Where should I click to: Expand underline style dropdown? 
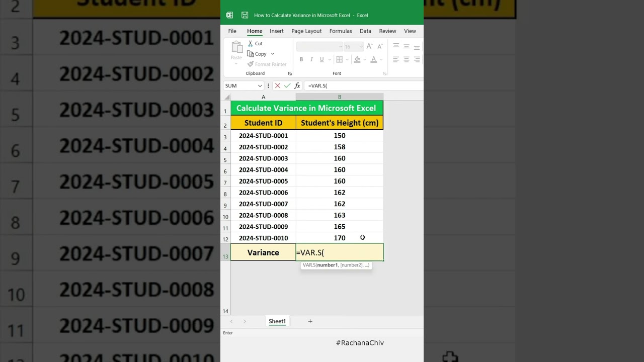(x=329, y=59)
